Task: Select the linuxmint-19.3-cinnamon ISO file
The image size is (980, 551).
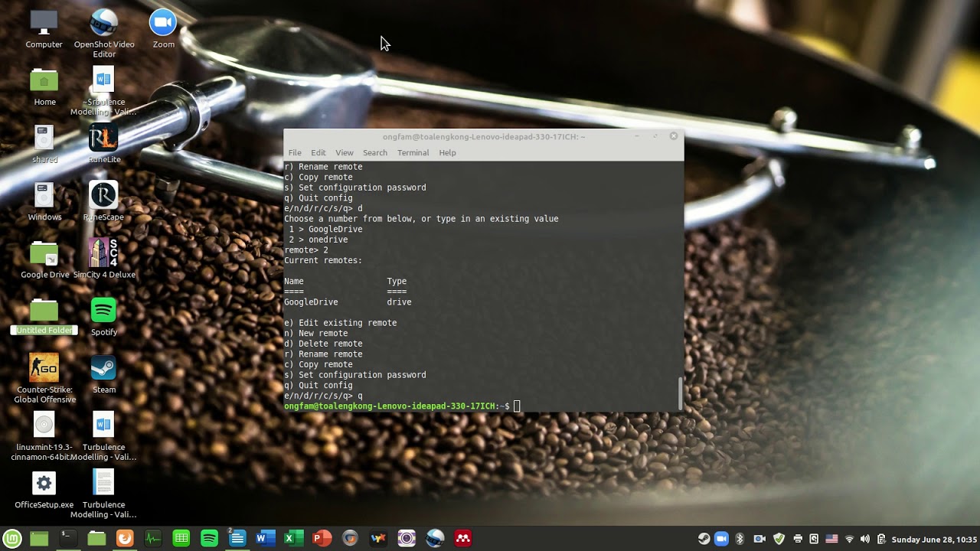Action: coord(44,436)
